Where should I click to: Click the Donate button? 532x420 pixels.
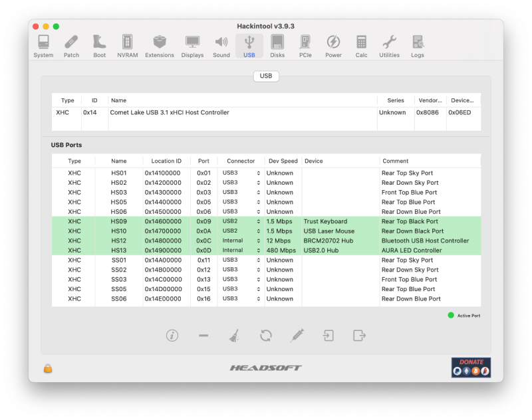tap(471, 367)
